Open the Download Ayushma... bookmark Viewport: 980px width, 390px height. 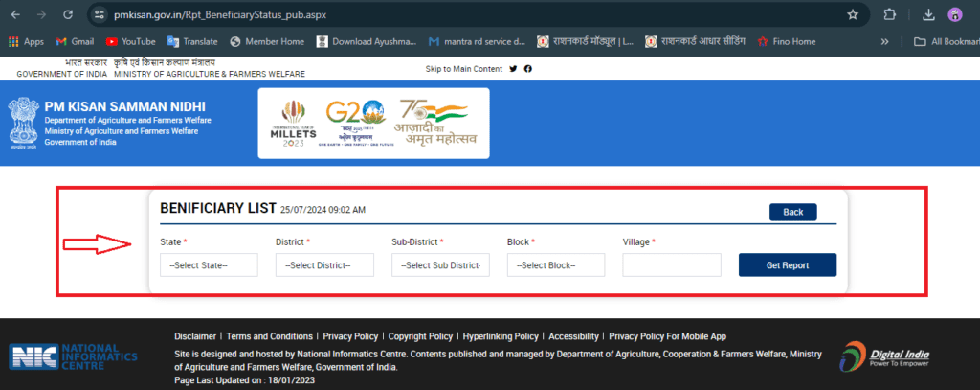coord(367,41)
